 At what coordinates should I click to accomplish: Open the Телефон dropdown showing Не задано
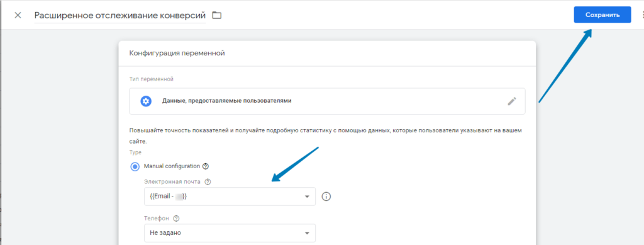230,233
